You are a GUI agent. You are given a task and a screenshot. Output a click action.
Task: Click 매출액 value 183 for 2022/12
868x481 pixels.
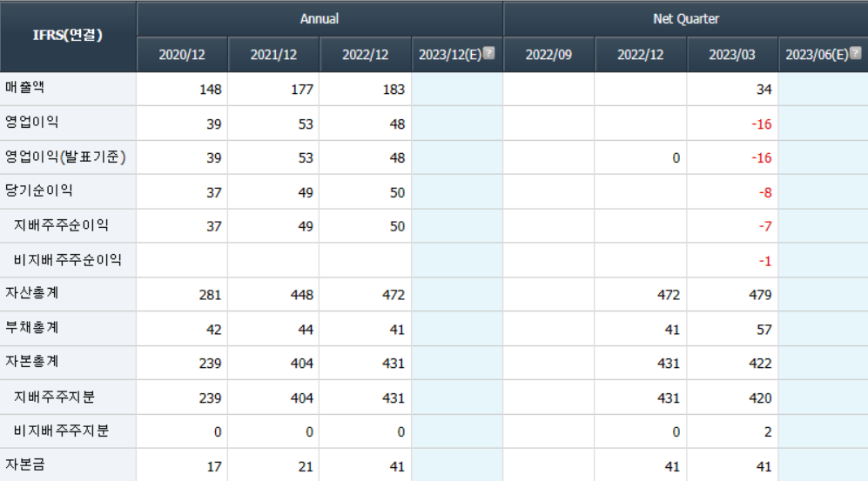(394, 90)
